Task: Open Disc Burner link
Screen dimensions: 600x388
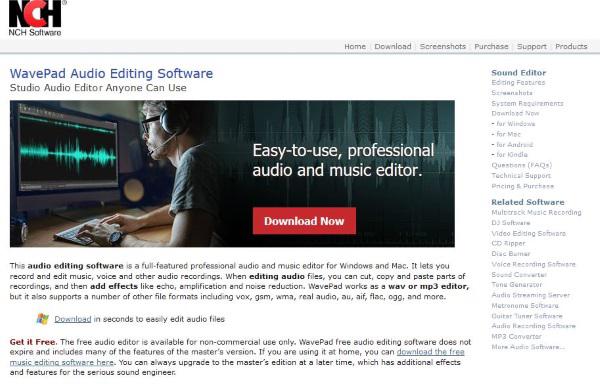Action: (510, 254)
